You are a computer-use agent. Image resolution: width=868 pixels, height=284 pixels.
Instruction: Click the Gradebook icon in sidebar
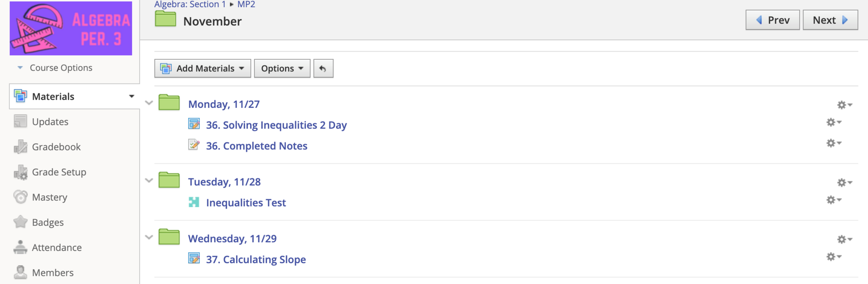coord(20,147)
